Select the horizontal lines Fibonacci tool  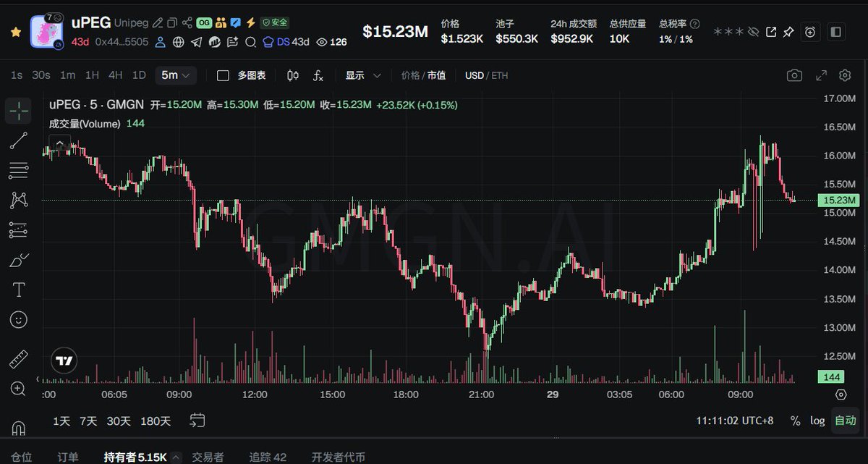click(x=19, y=171)
